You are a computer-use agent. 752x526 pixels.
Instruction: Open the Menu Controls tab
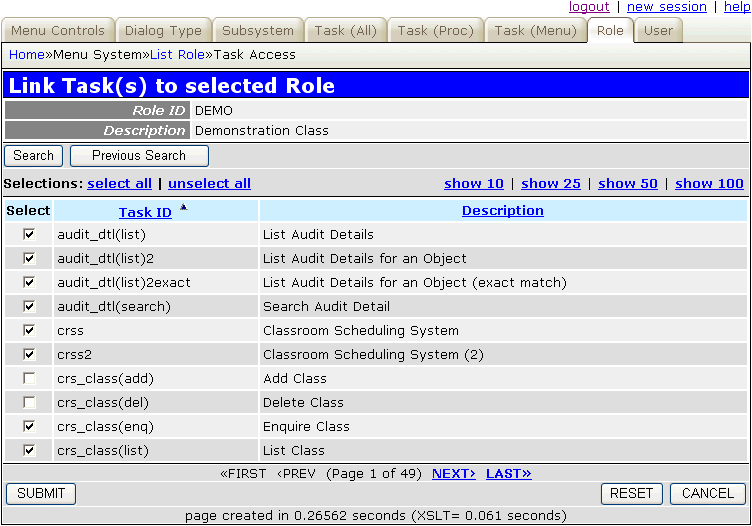click(58, 30)
